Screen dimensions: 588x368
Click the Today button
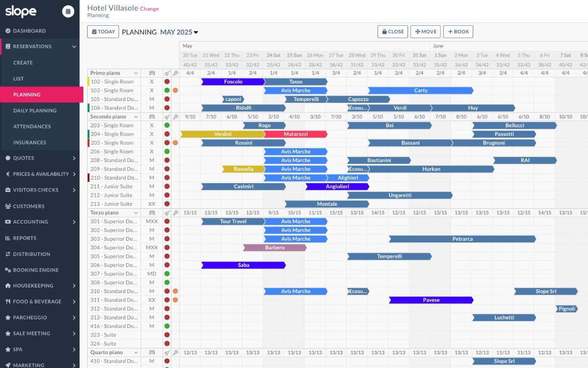coord(103,32)
